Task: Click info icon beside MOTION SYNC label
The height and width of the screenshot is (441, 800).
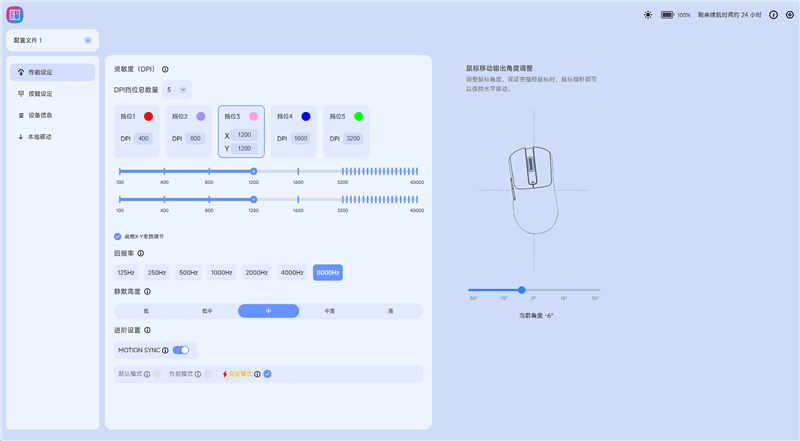Action: click(x=165, y=350)
